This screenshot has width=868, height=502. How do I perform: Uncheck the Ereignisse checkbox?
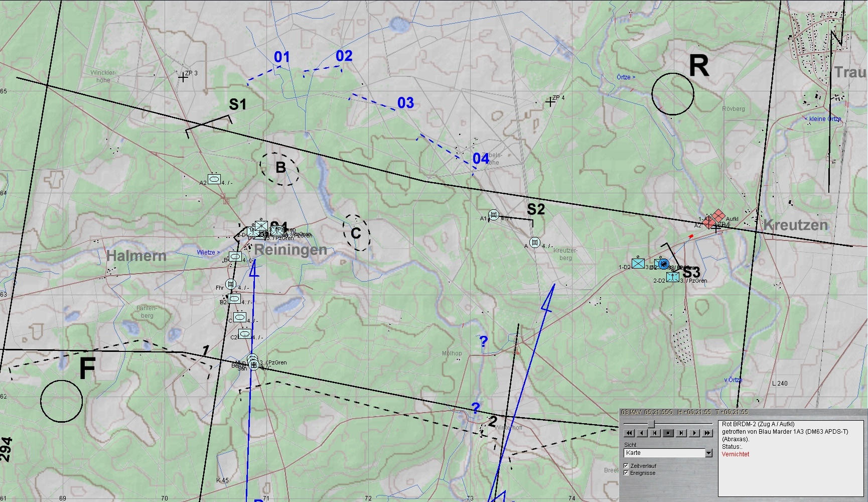pos(626,473)
